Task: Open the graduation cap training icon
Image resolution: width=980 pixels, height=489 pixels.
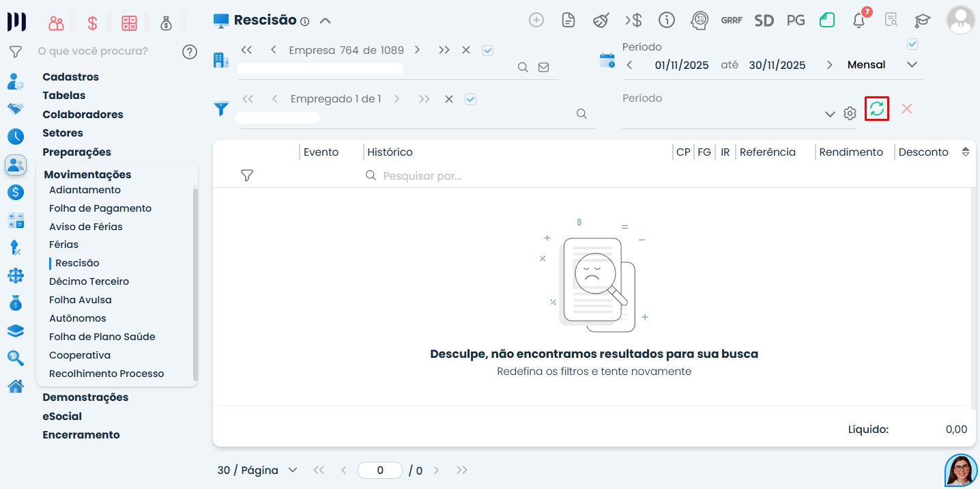Action: [923, 20]
